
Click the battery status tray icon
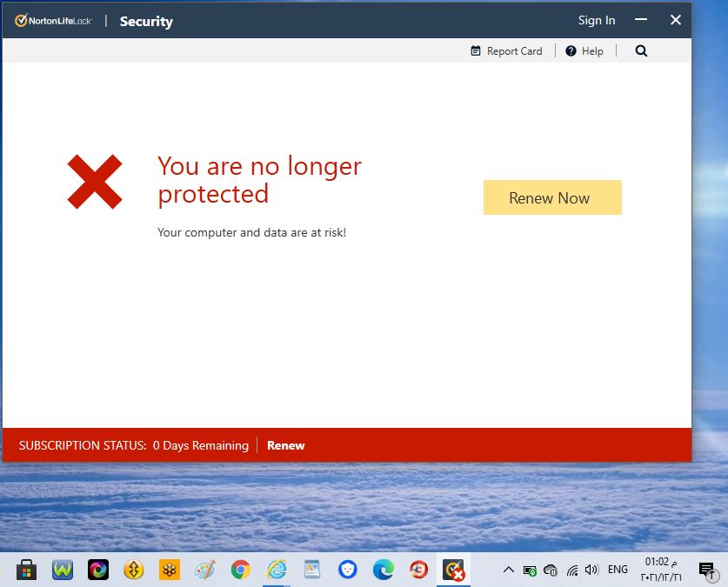point(530,570)
